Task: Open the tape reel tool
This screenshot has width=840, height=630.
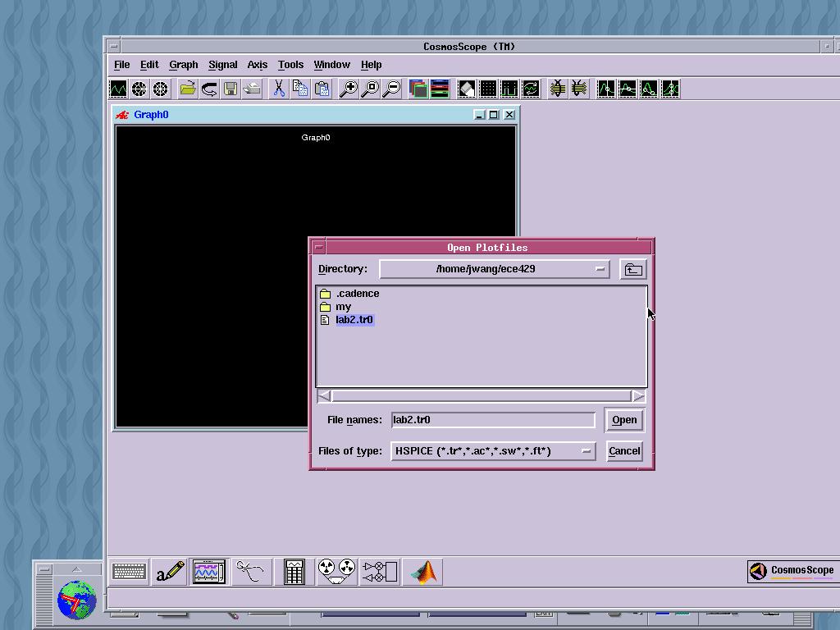Action: pos(336,572)
